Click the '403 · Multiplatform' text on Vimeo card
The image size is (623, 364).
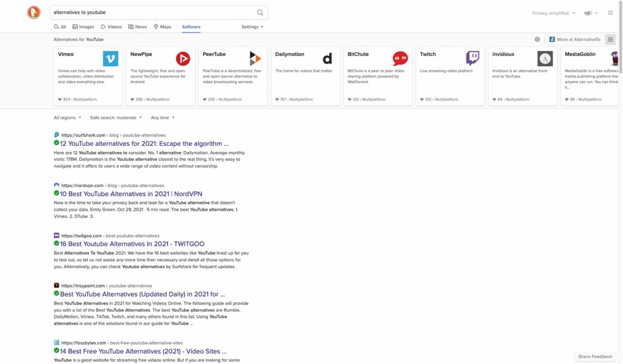coord(80,100)
